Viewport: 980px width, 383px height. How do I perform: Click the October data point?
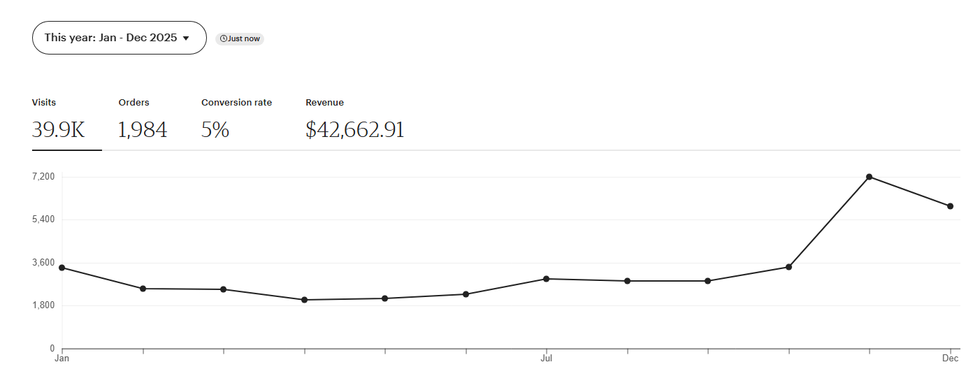pos(788,267)
